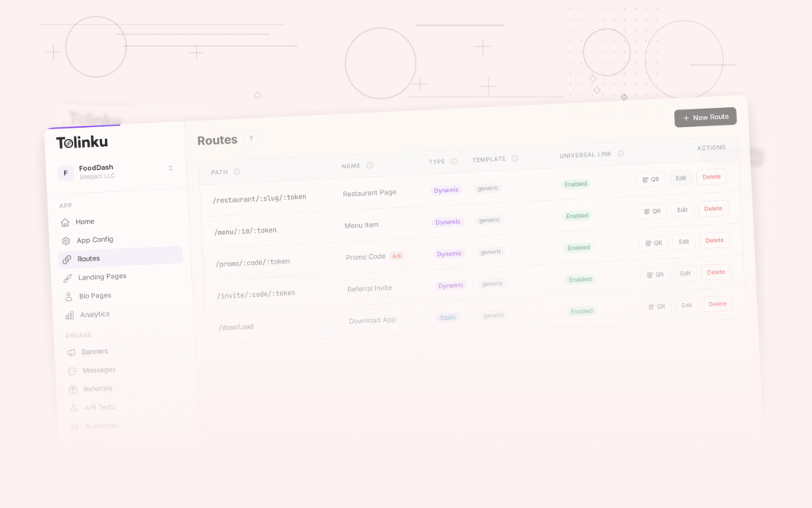Create a New Route

pyautogui.click(x=705, y=117)
